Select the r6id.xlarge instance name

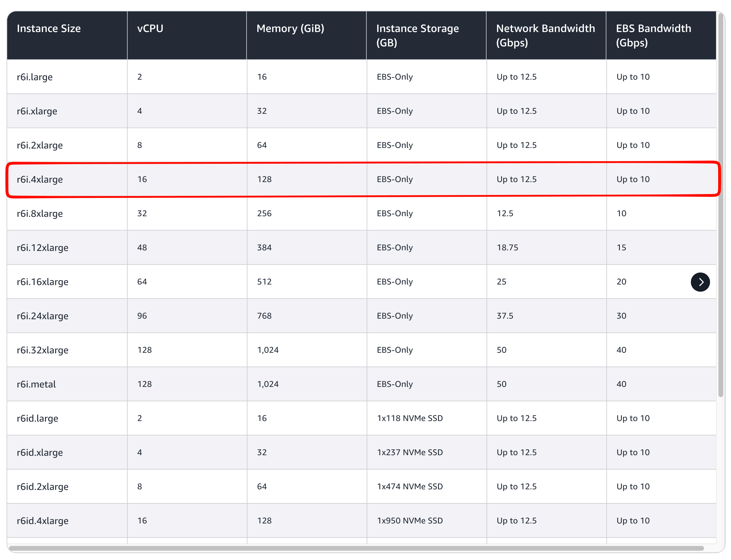40,452
